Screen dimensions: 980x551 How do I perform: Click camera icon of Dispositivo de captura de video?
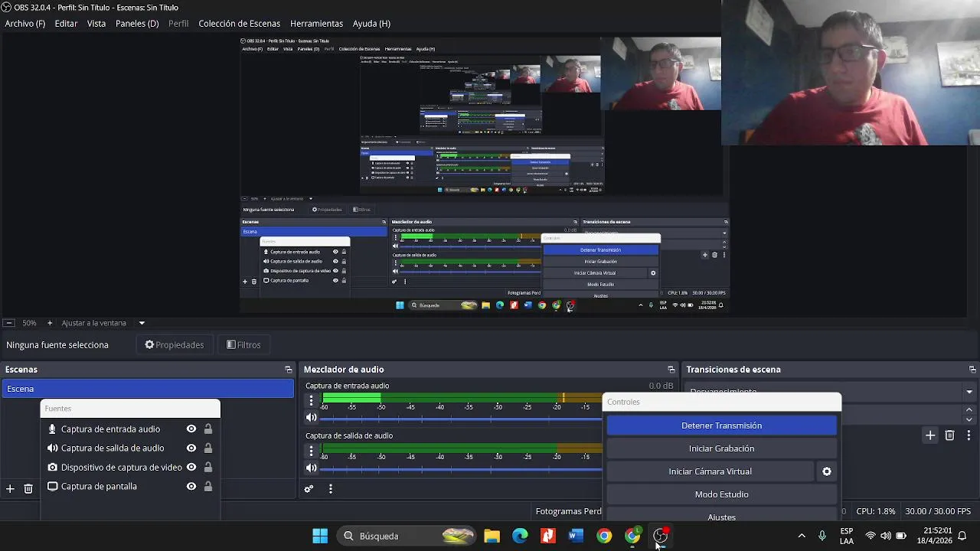pos(52,468)
